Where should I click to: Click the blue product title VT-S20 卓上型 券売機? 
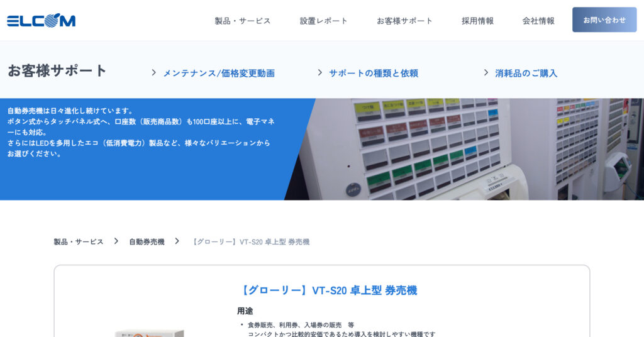[x=328, y=290]
